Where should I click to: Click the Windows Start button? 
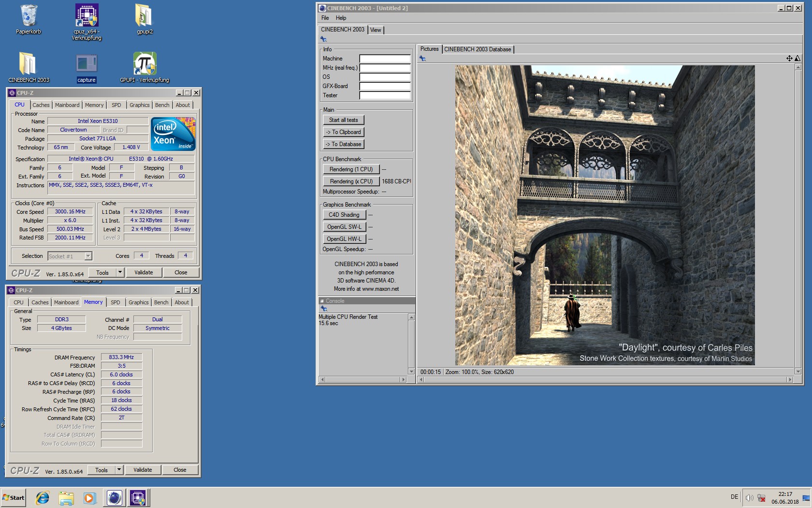14,497
